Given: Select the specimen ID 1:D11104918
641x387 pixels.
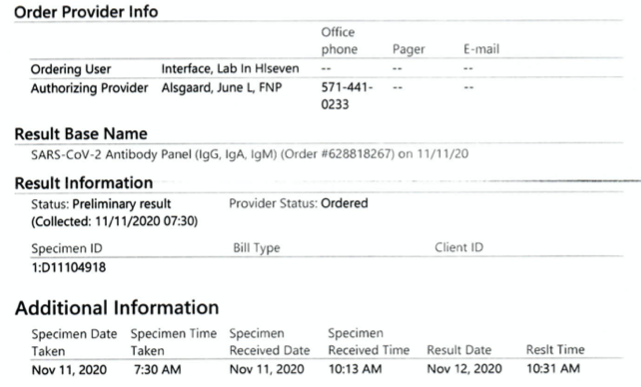Looking at the screenshot, I should pyautogui.click(x=69, y=268).
